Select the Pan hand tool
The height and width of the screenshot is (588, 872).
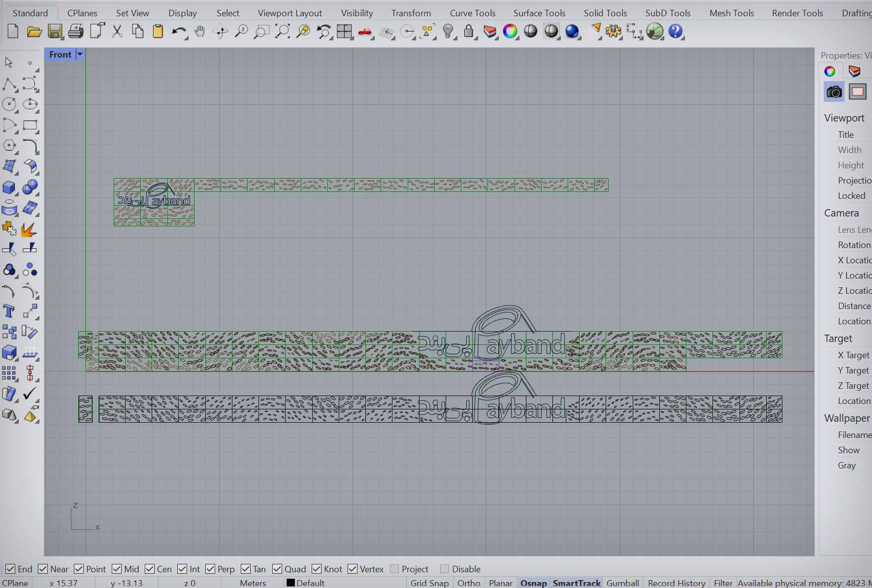[x=199, y=32]
